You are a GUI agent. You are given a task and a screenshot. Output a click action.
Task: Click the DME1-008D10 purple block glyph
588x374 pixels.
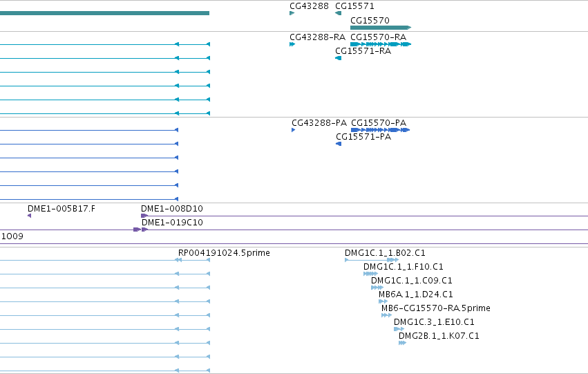(x=144, y=216)
